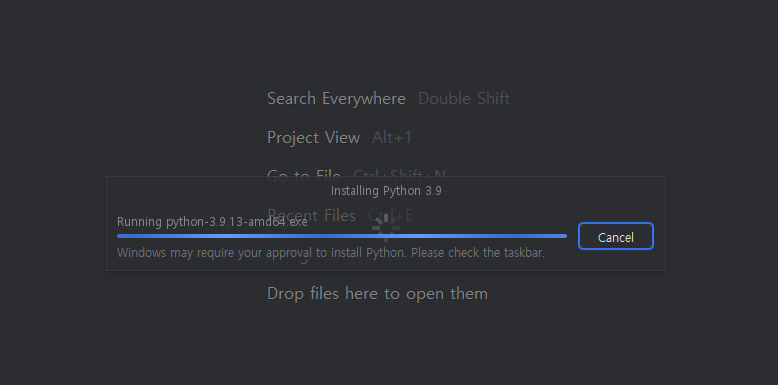This screenshot has height=385, width=778.
Task: Click the Please check the taskbar sentence
Action: (x=478, y=253)
